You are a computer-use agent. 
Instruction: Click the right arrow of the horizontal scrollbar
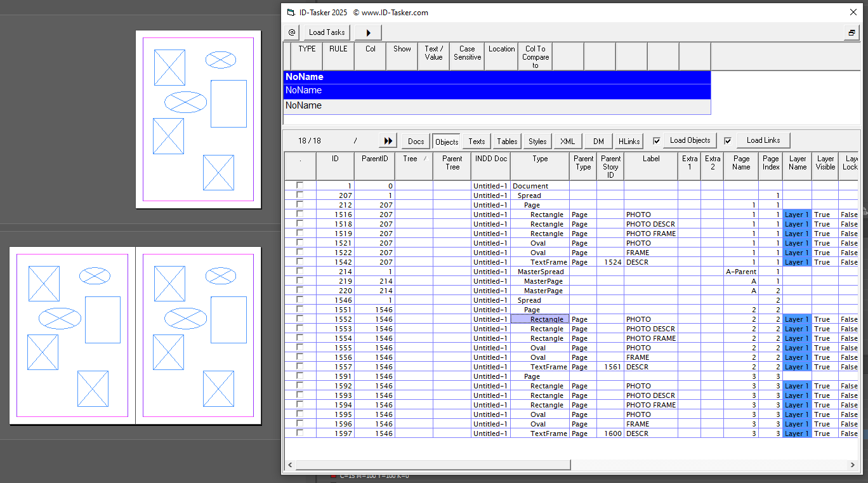854,465
